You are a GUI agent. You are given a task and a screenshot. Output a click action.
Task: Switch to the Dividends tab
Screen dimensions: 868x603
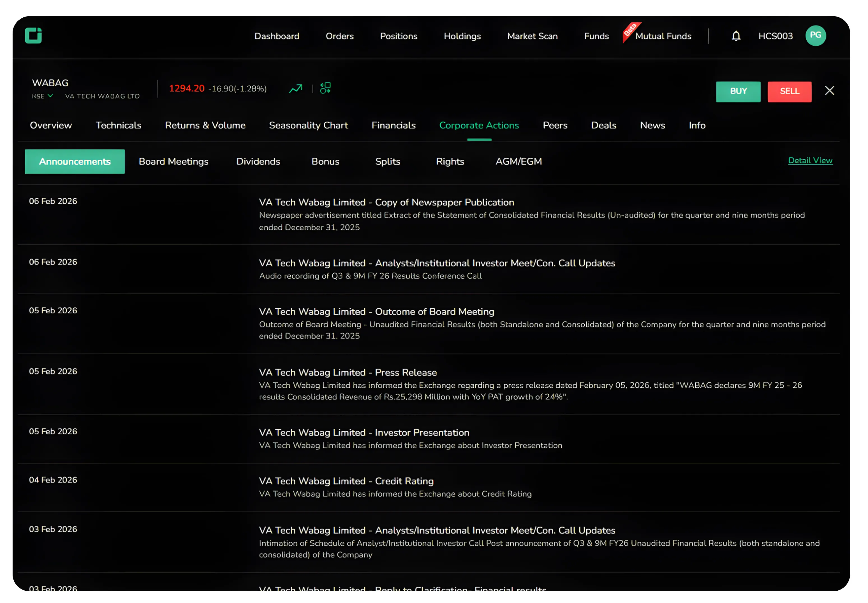[258, 161]
